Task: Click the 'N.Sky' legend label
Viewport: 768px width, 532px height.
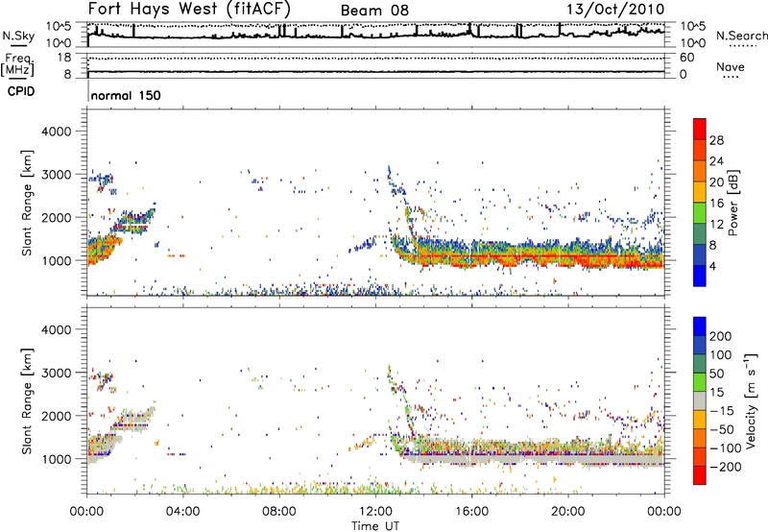Action: (x=18, y=36)
